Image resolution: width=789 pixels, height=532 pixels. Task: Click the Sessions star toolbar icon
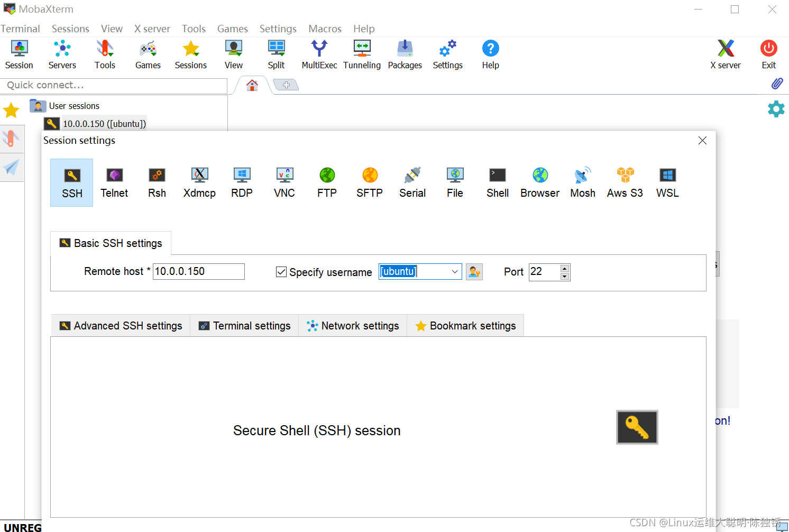[191, 54]
